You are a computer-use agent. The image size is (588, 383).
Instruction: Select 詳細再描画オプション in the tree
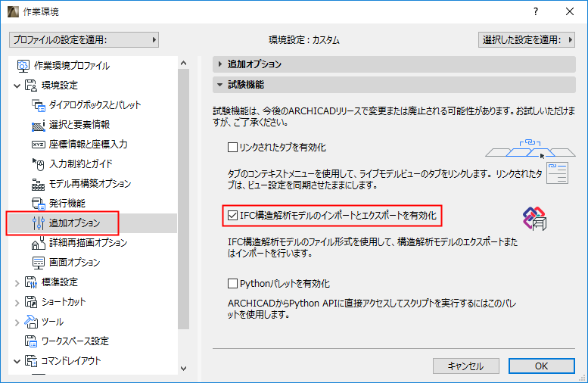[x=88, y=243]
